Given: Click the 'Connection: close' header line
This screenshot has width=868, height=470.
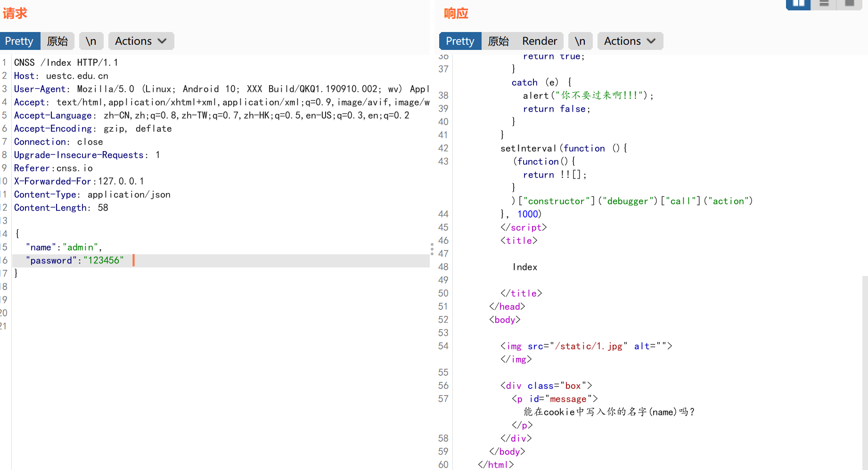Looking at the screenshot, I should pyautogui.click(x=58, y=142).
